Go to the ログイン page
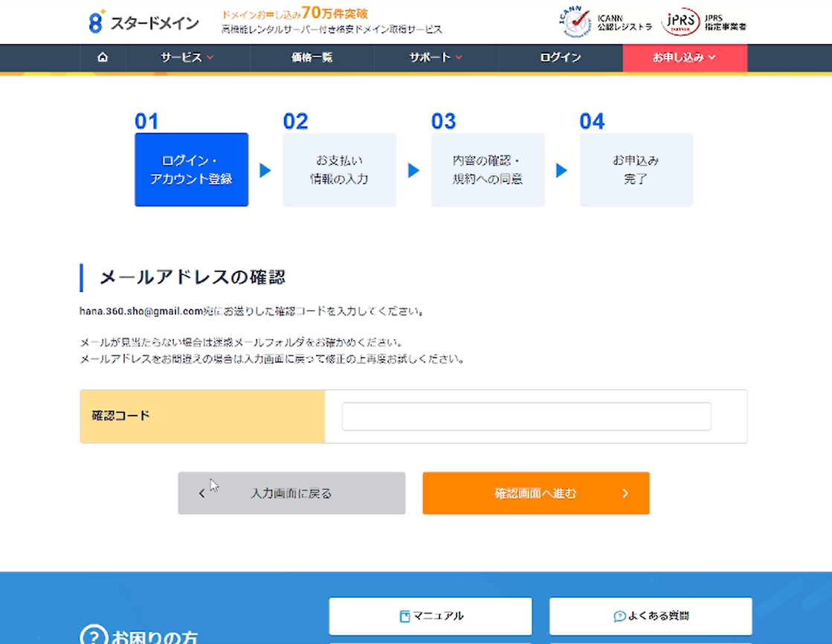Image resolution: width=832 pixels, height=644 pixels. pyautogui.click(x=561, y=57)
